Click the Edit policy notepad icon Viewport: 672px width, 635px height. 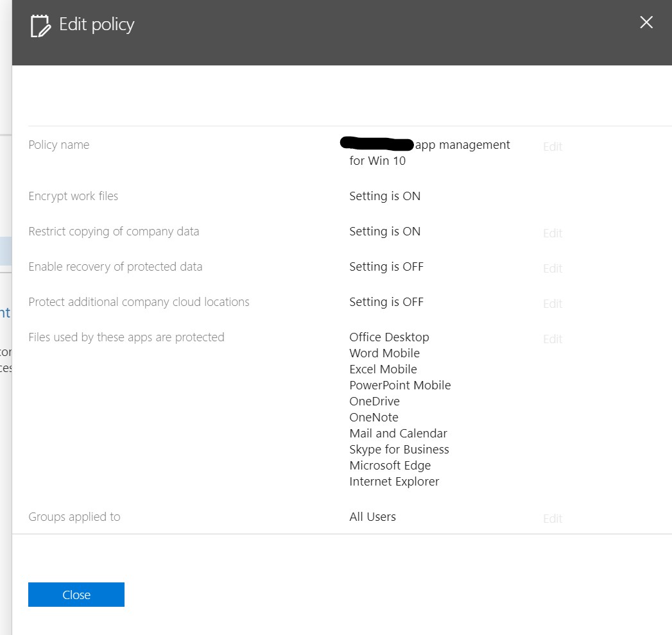click(40, 25)
